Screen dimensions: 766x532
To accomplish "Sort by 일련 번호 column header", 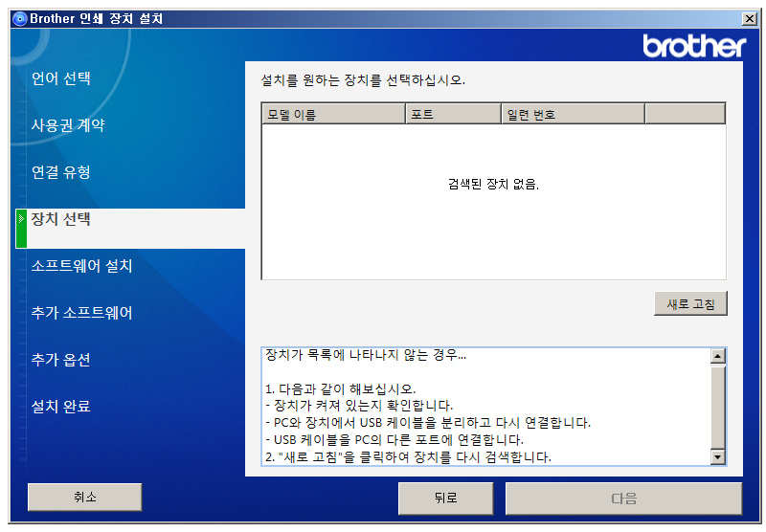I will click(573, 114).
